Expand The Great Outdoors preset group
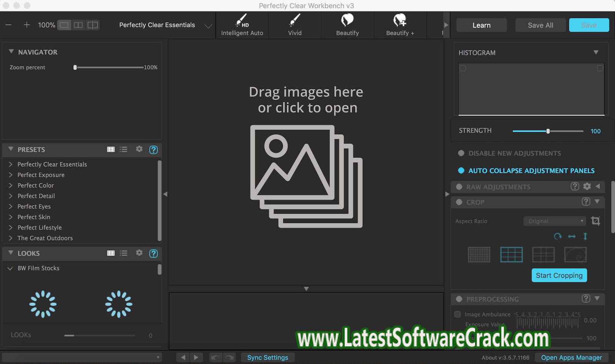Screen dimensions: 615x364 (10, 238)
